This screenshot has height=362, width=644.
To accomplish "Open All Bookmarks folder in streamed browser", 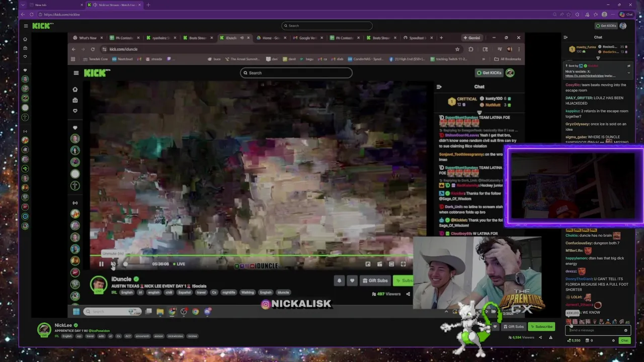I will (508, 59).
